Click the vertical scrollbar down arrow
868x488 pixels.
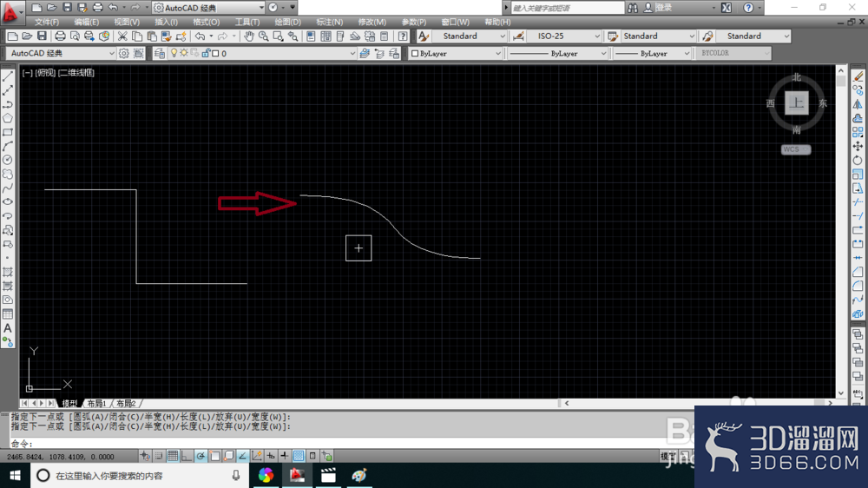click(x=841, y=393)
